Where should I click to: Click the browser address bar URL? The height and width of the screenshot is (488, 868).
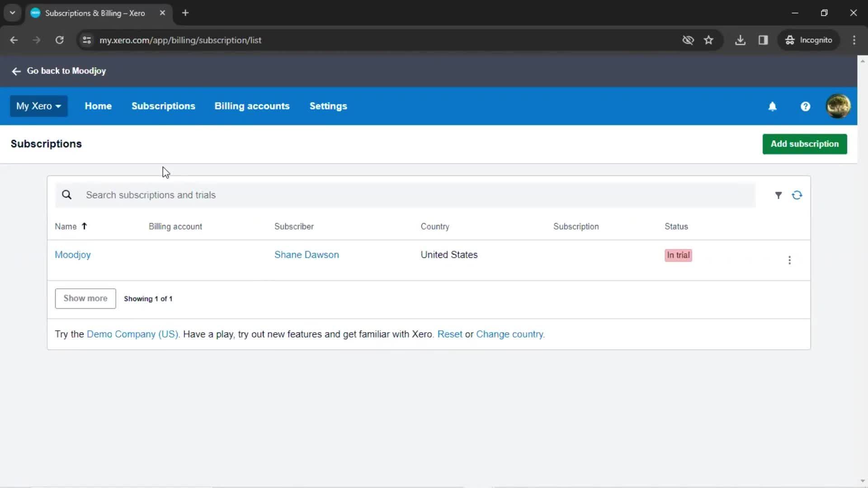180,40
